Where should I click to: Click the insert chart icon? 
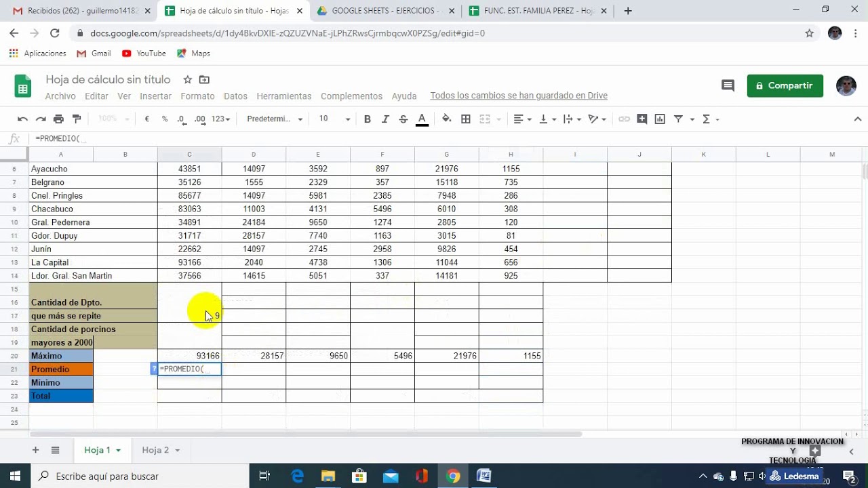point(660,119)
